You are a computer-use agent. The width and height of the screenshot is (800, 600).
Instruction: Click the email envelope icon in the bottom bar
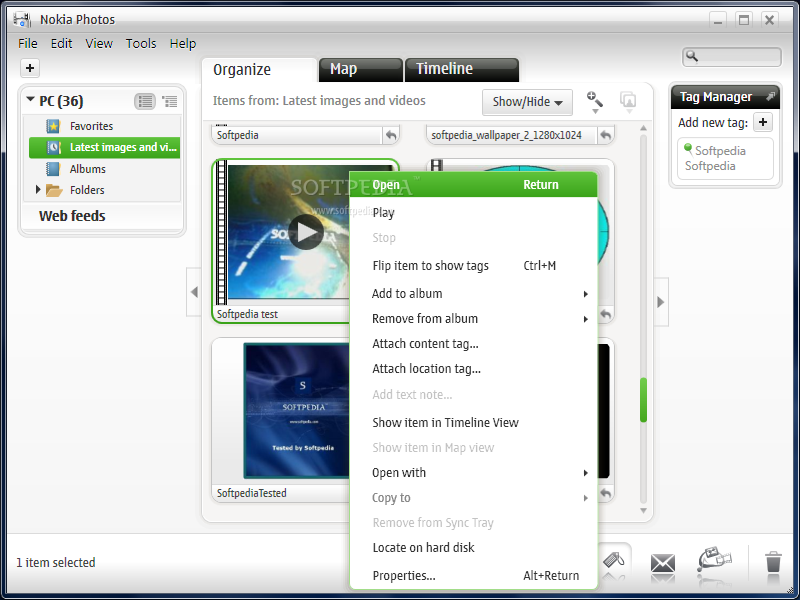[663, 564]
